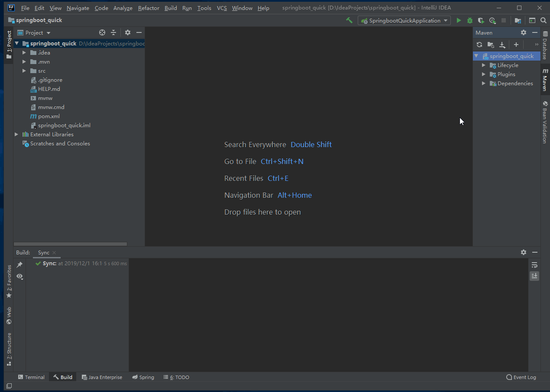Select the Sync tab in Build panel
The height and width of the screenshot is (392, 550).
tap(44, 253)
